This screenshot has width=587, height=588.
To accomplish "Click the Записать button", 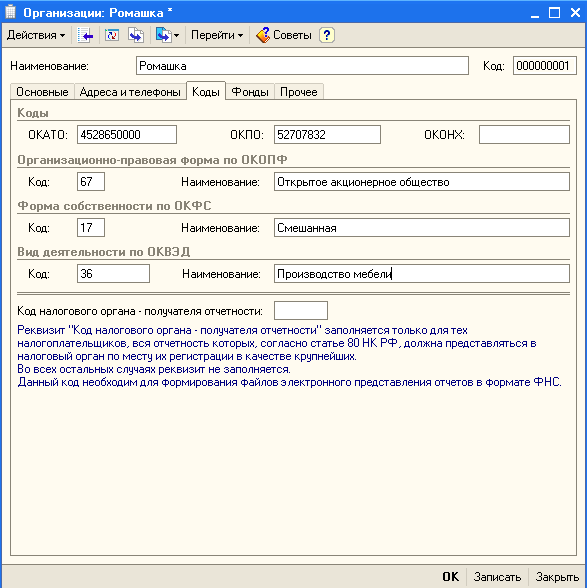I will [x=497, y=577].
